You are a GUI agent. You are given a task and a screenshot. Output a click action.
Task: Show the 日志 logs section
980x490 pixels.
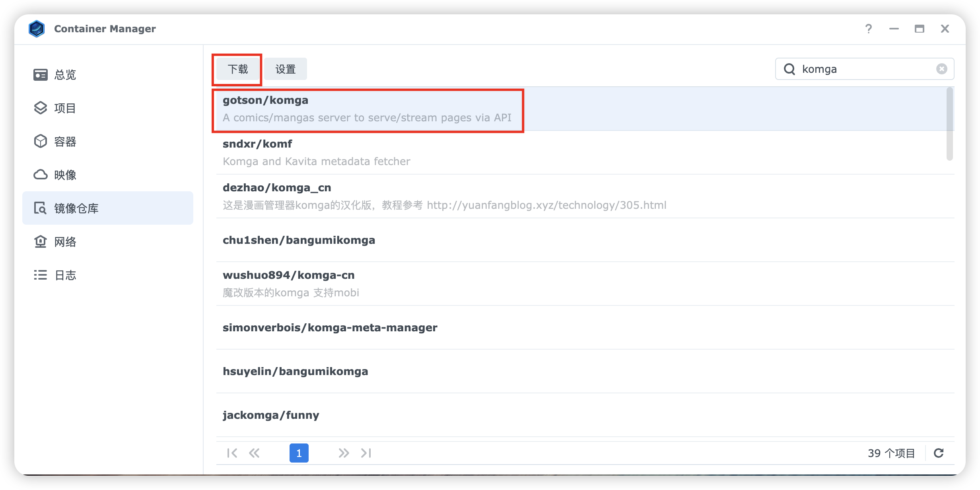[x=65, y=275]
